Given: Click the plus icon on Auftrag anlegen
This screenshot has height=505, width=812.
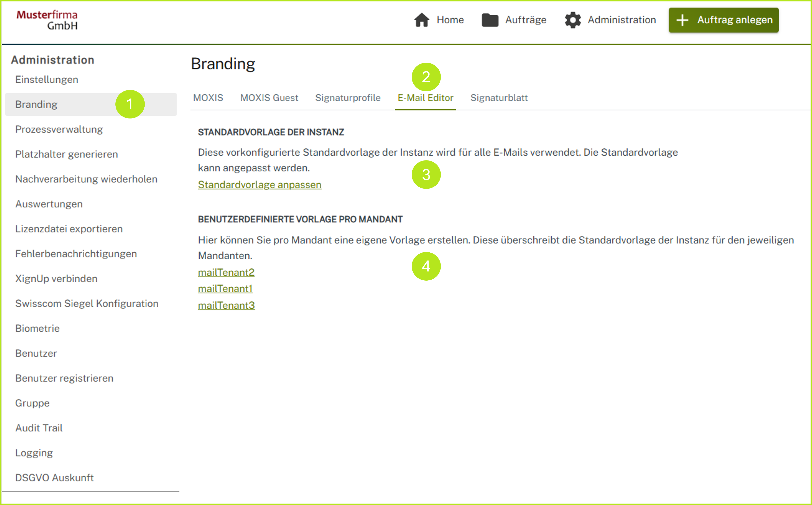Looking at the screenshot, I should (x=682, y=20).
